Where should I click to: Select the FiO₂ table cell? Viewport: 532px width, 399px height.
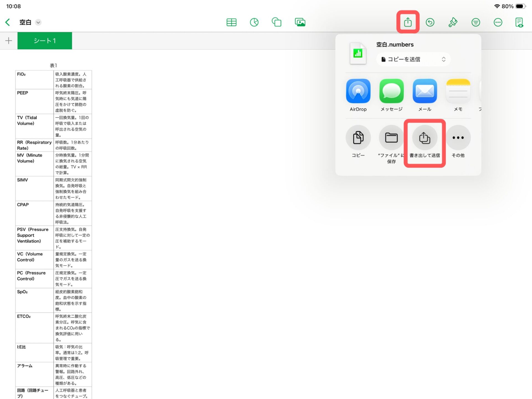(x=34, y=80)
